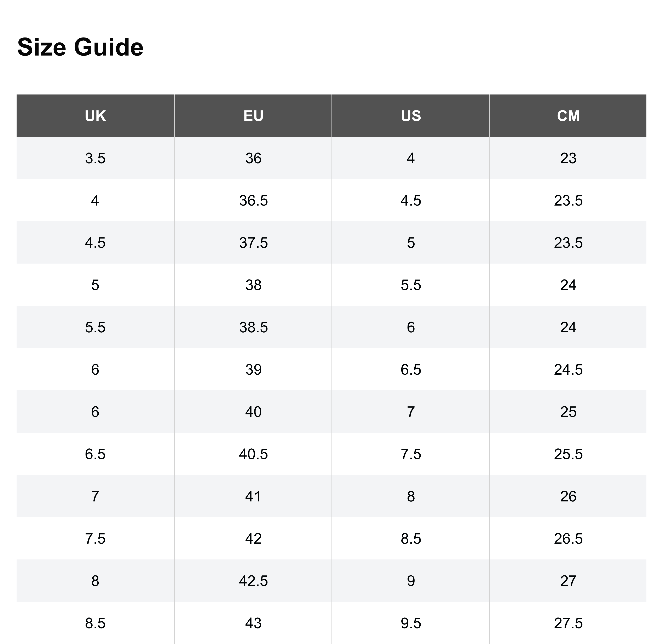Select the CM 27.5 cell
The height and width of the screenshot is (644, 663).
(568, 623)
